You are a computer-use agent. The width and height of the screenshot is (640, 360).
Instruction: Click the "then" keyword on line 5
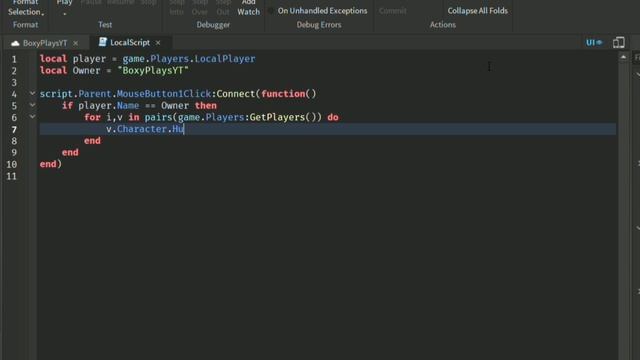coord(206,105)
